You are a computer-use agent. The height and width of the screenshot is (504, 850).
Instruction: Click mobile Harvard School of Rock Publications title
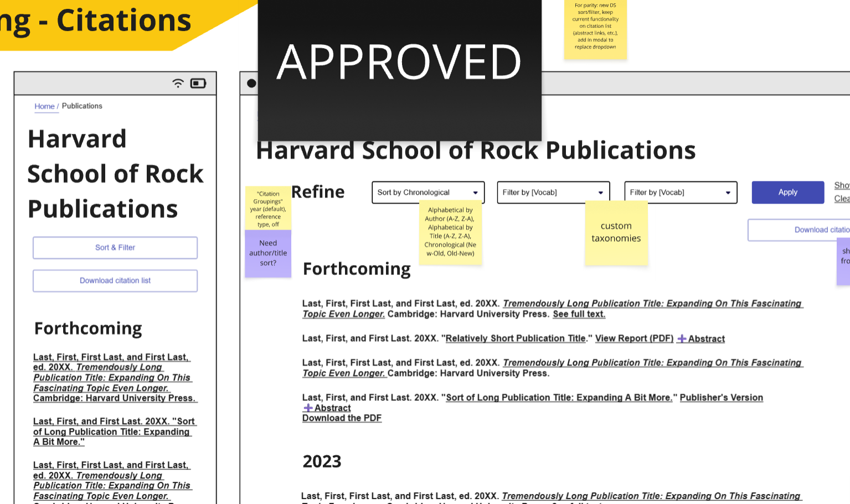[115, 174]
